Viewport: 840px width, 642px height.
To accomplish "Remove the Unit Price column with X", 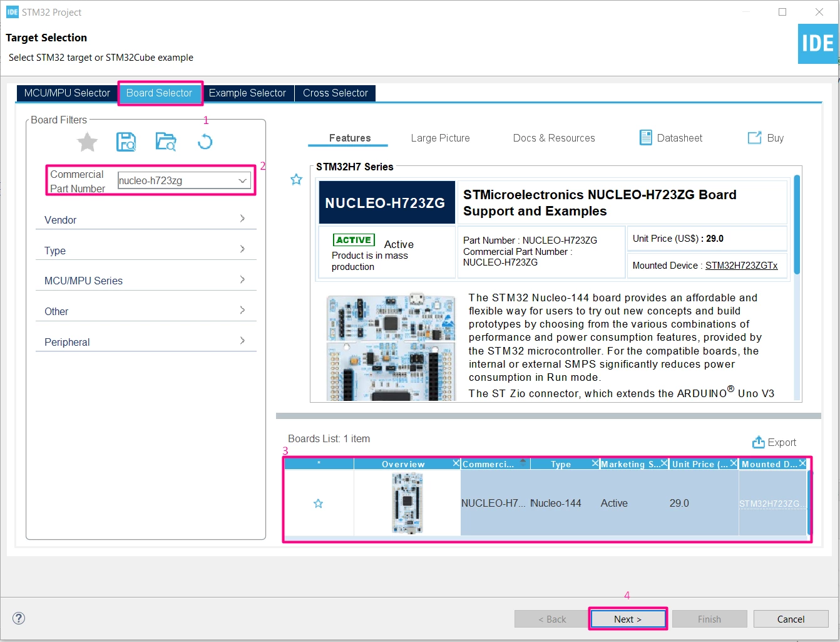I will [x=734, y=463].
